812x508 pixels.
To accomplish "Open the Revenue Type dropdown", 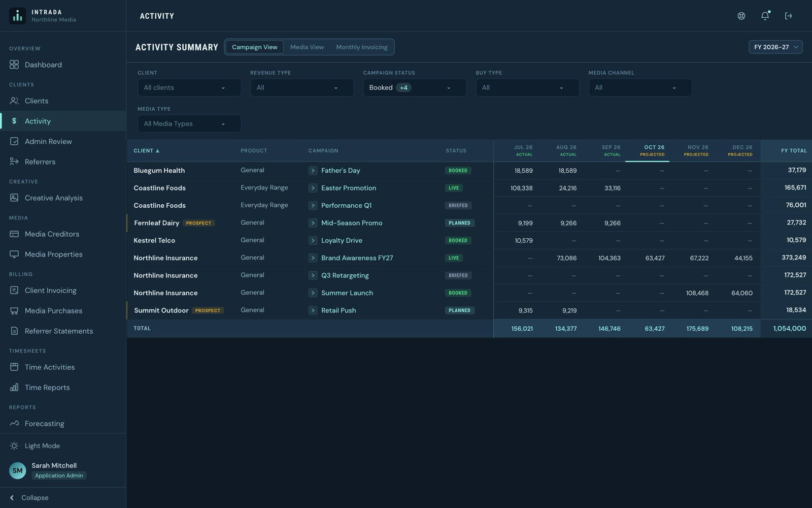I will pos(302,87).
